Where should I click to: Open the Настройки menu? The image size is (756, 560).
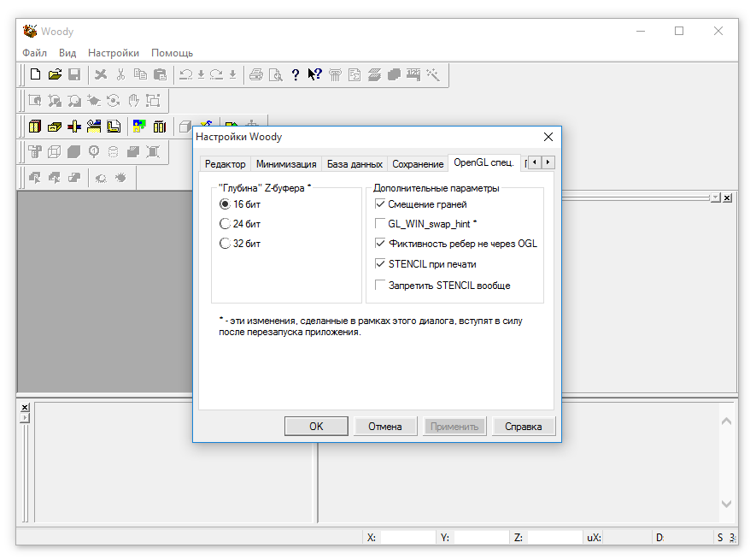coord(114,53)
